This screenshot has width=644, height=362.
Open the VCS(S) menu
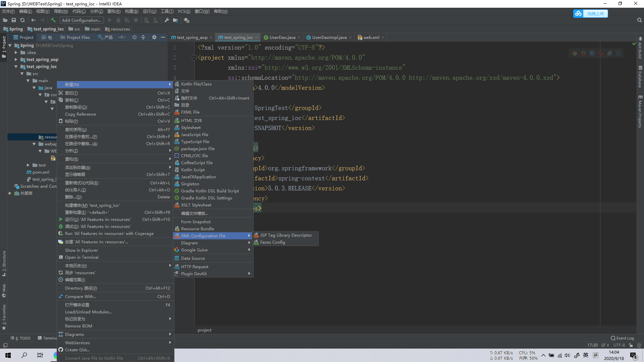[x=184, y=11]
